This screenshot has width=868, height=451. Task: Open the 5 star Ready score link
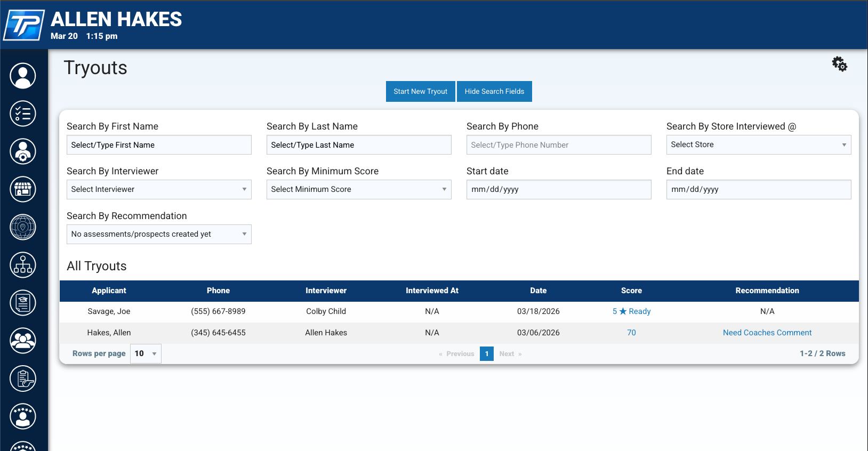(x=631, y=311)
